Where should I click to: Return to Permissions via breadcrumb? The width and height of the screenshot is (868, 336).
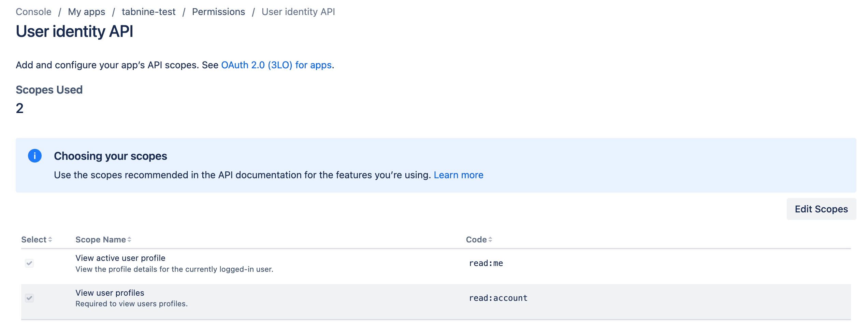point(218,12)
